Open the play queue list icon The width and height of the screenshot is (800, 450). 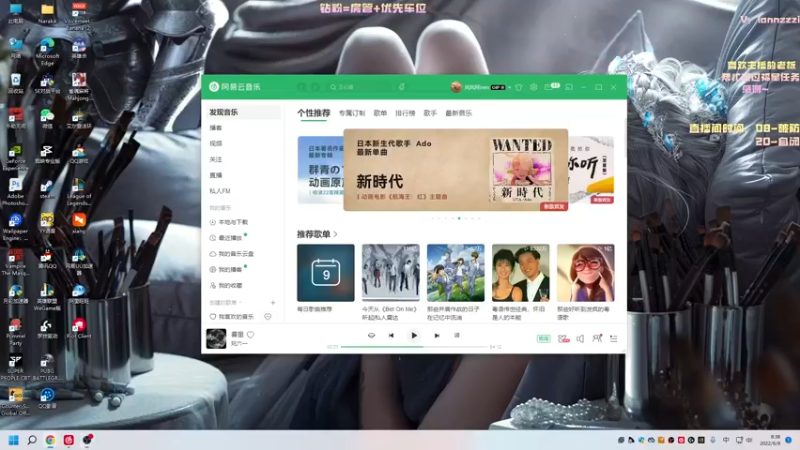tap(613, 338)
